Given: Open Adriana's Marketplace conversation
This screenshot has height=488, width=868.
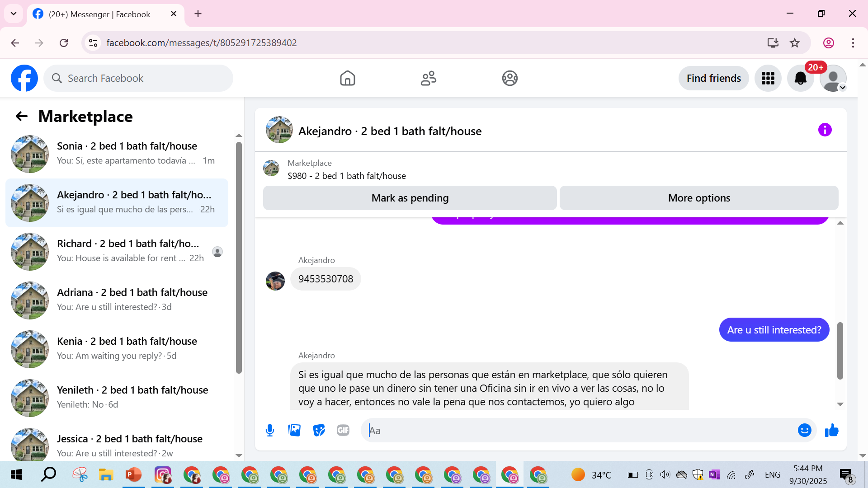Looking at the screenshot, I should [x=117, y=300].
